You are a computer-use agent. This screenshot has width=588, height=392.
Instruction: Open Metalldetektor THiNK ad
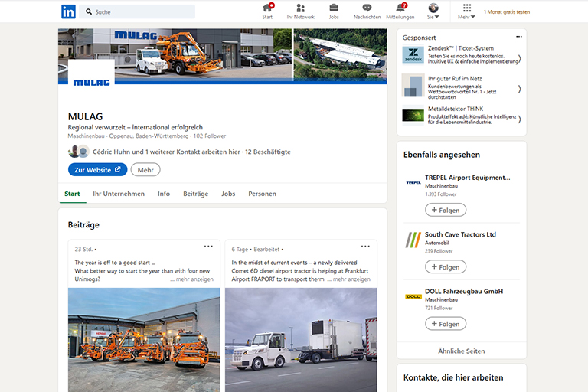(456, 109)
